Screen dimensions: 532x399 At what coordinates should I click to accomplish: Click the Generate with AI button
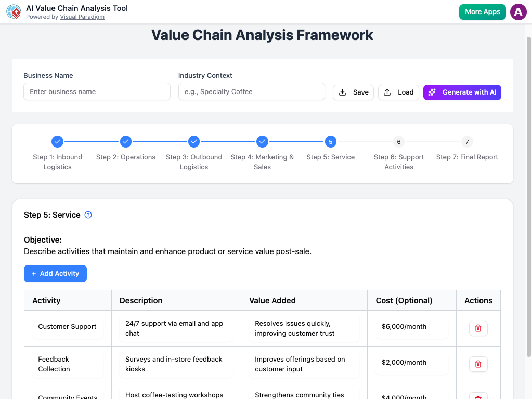tap(462, 92)
